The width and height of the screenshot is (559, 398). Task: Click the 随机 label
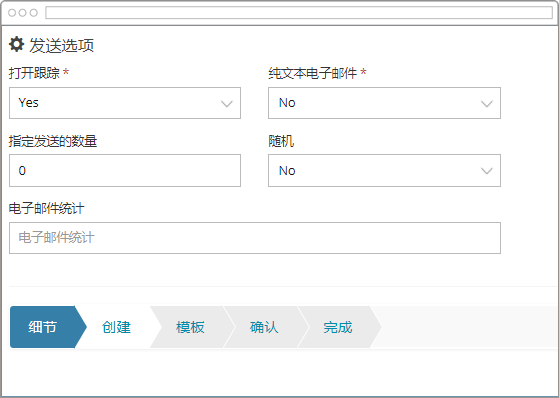pyautogui.click(x=281, y=141)
